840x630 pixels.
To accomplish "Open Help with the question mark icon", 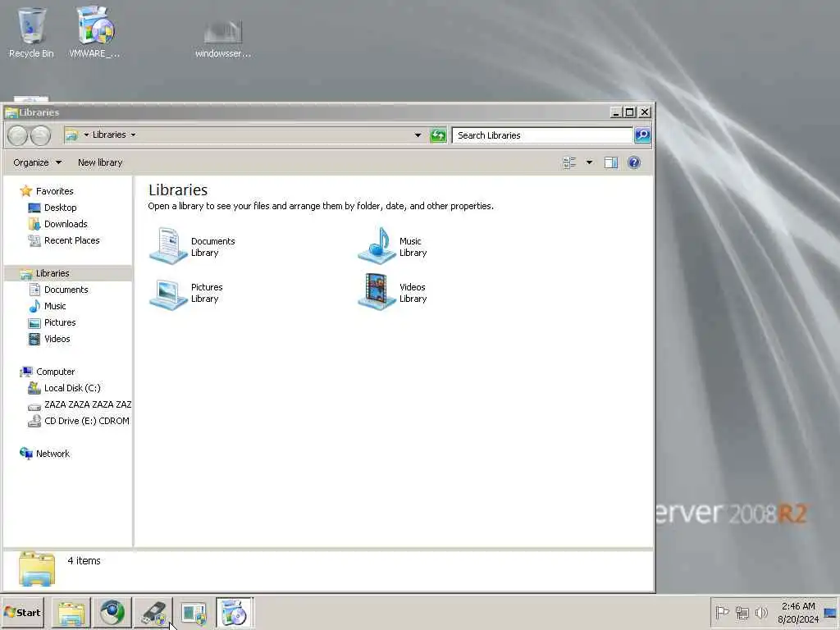I will (x=634, y=162).
